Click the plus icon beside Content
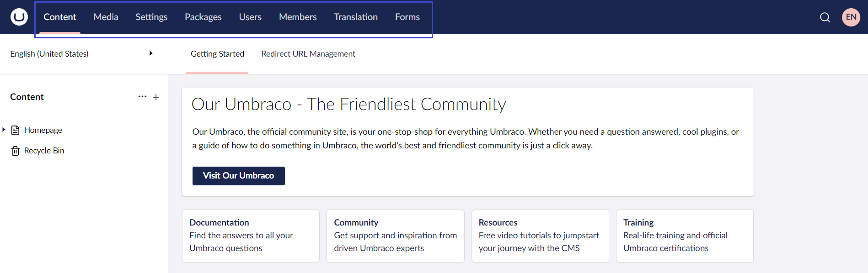Image resolution: width=868 pixels, height=273 pixels. (156, 97)
